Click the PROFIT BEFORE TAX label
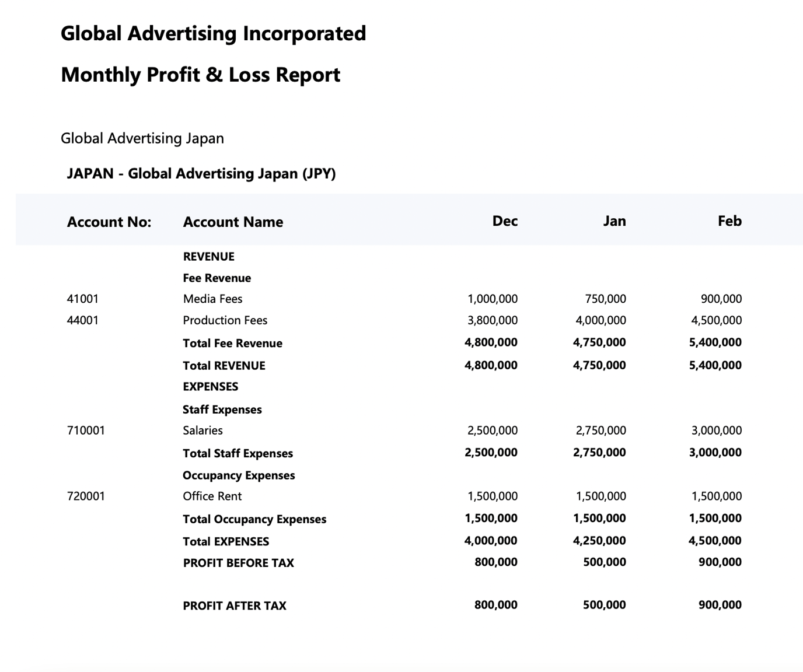Image resolution: width=803 pixels, height=672 pixels. [238, 563]
